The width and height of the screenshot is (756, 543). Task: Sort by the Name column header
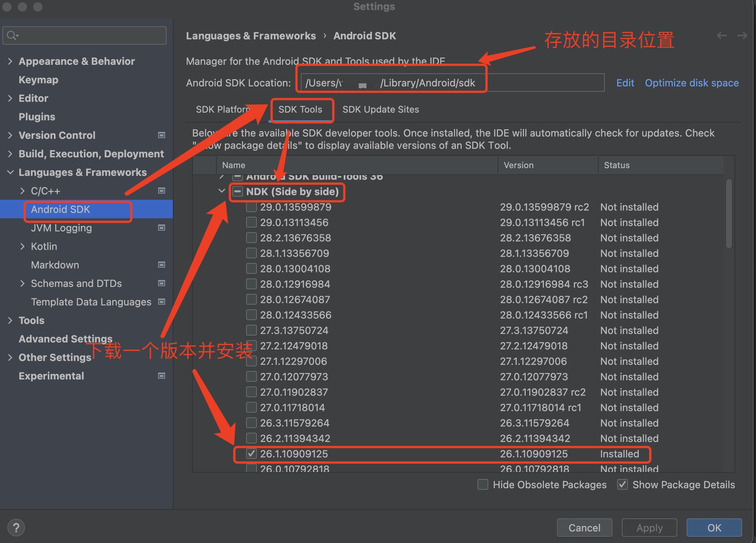click(x=357, y=165)
